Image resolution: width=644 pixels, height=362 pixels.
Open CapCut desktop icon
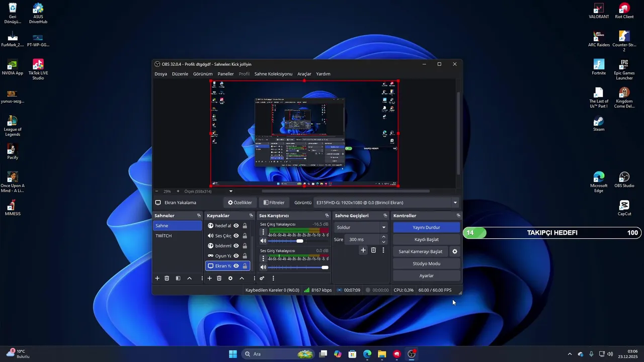coord(624,208)
